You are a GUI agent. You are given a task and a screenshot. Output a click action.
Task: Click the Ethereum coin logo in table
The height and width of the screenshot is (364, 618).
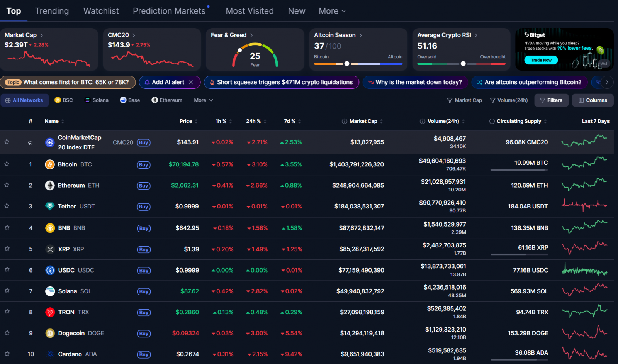50,186
